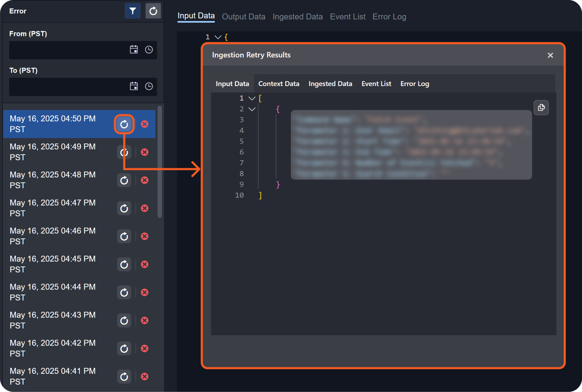Remove the 04:44 PM error entry

[145, 292]
